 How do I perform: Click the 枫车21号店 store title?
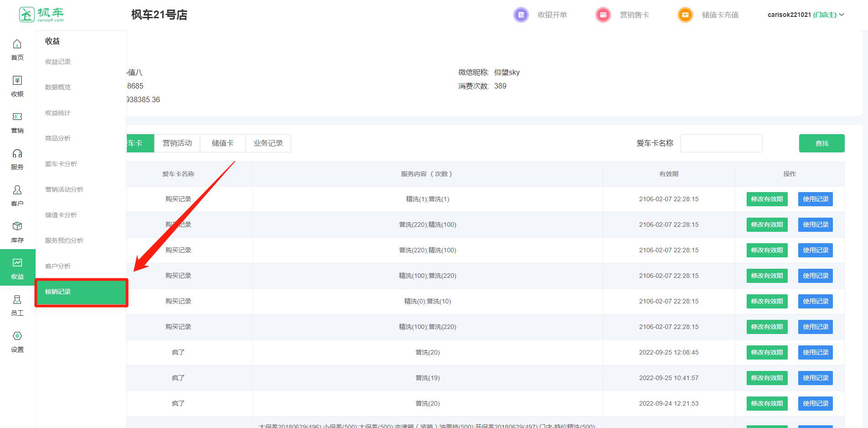click(159, 15)
